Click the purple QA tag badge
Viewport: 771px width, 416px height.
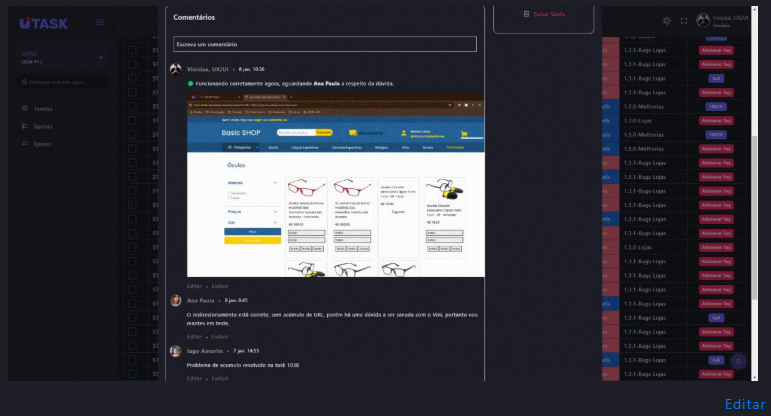click(x=715, y=77)
